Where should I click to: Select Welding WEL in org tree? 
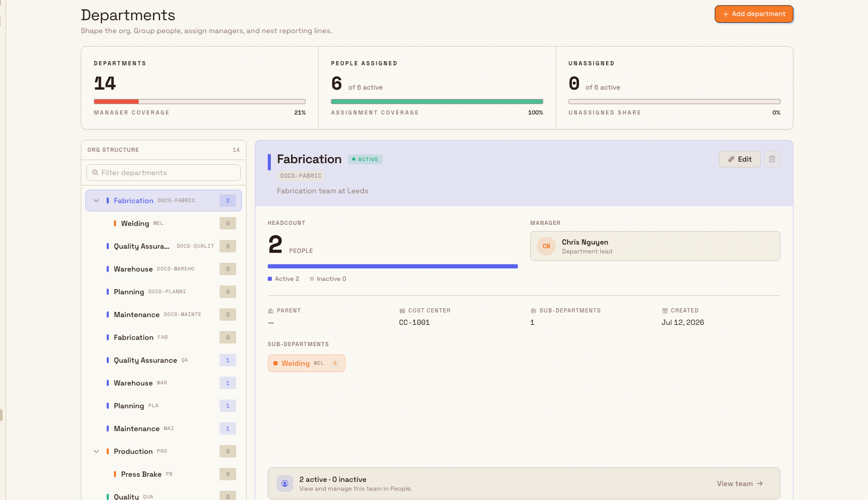coord(164,223)
